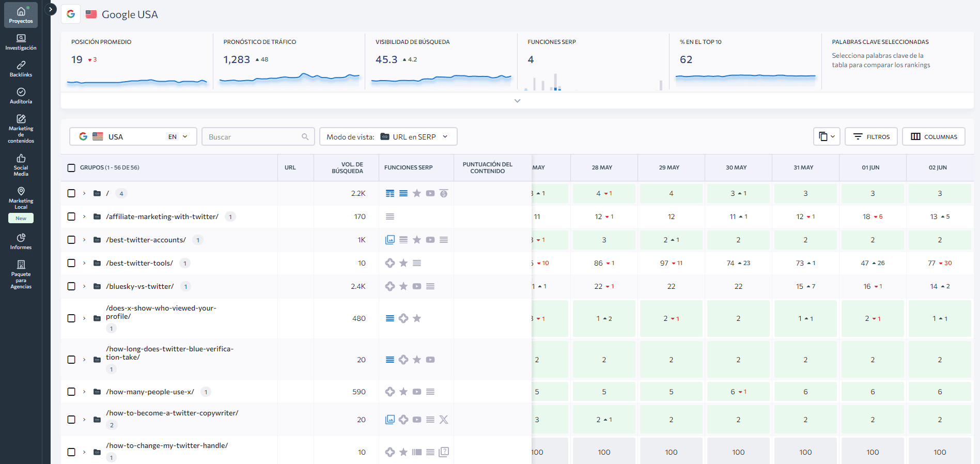Open the % EN EL TOP 10 card
Image resolution: width=980 pixels, height=464 pixels.
[745, 61]
